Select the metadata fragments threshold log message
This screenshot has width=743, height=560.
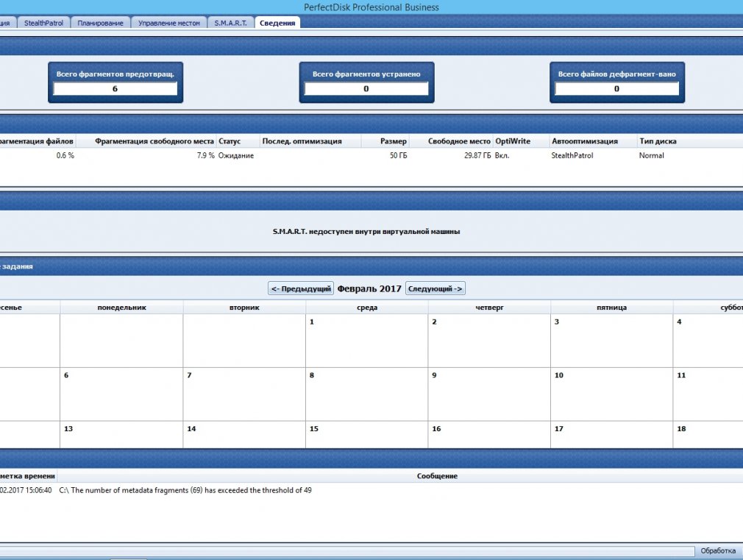pyautogui.click(x=185, y=490)
